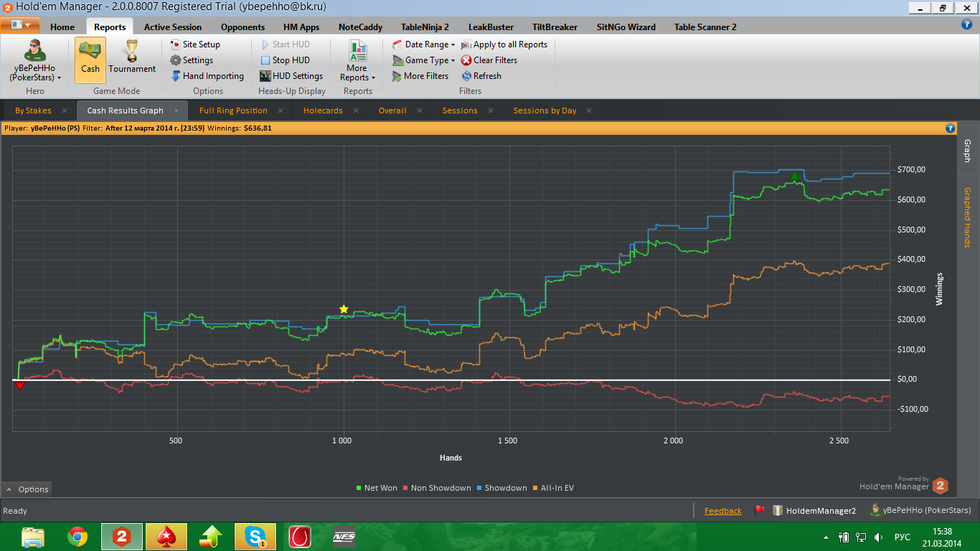Screen dimensions: 980x551
Task: Open PokerStars from Windows taskbar
Action: [166, 536]
